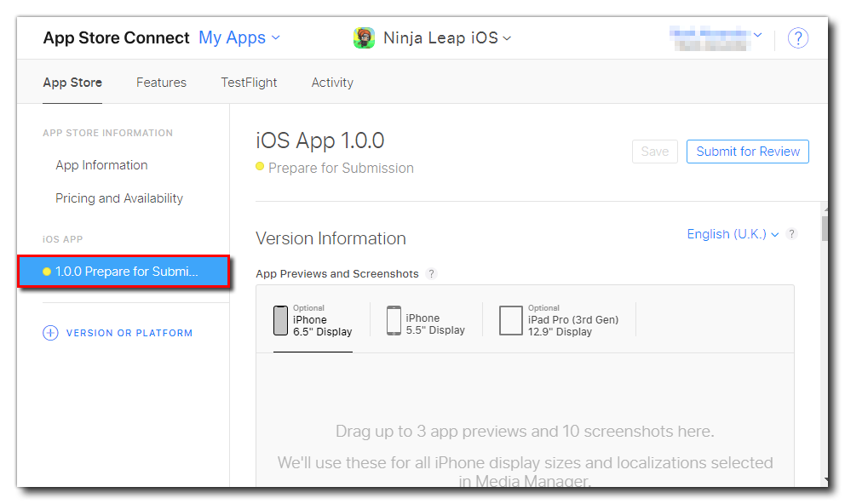The image size is (845, 504).
Task: Go to the Activity tab
Action: tap(332, 83)
